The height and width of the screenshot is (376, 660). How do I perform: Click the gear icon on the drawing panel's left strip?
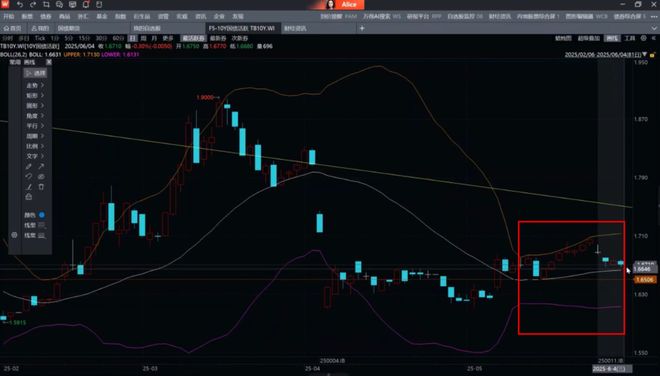tap(14, 235)
